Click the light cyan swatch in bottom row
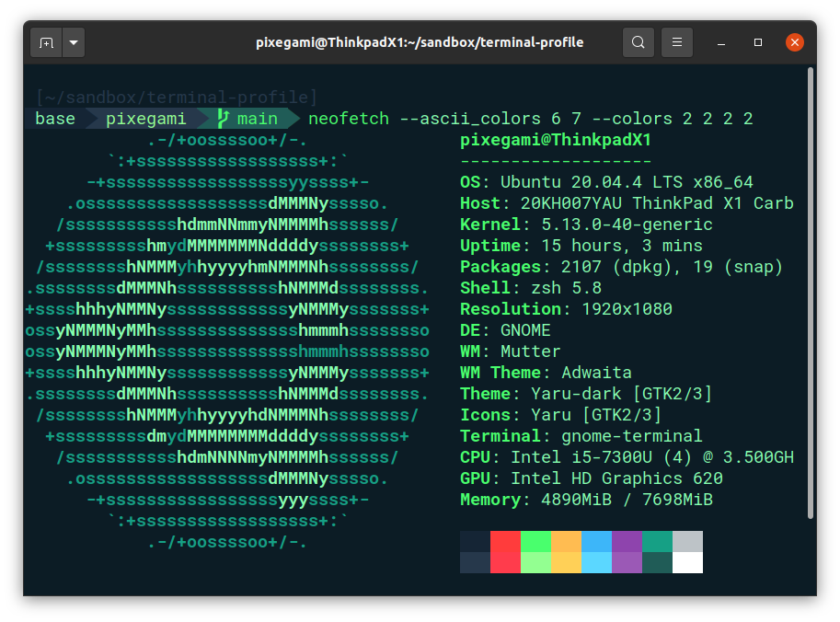The height and width of the screenshot is (622, 840). click(x=596, y=562)
